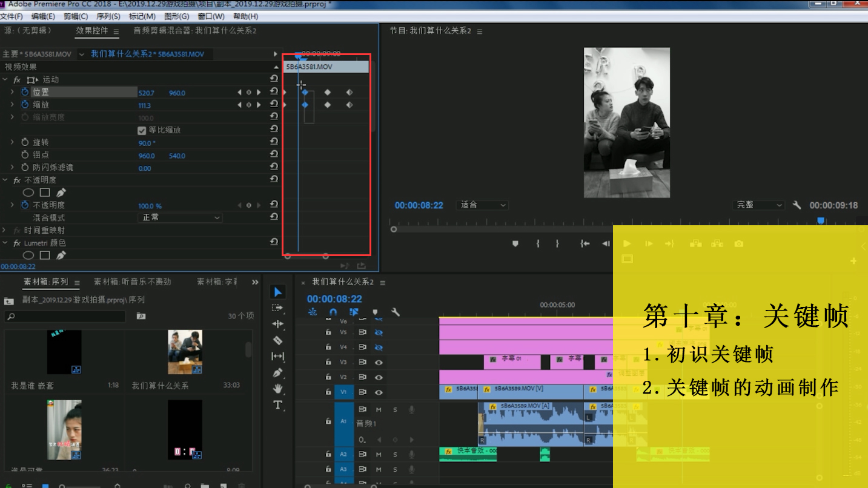Switch to 音频剪辑混合器 tab
The height and width of the screenshot is (488, 868).
[194, 30]
